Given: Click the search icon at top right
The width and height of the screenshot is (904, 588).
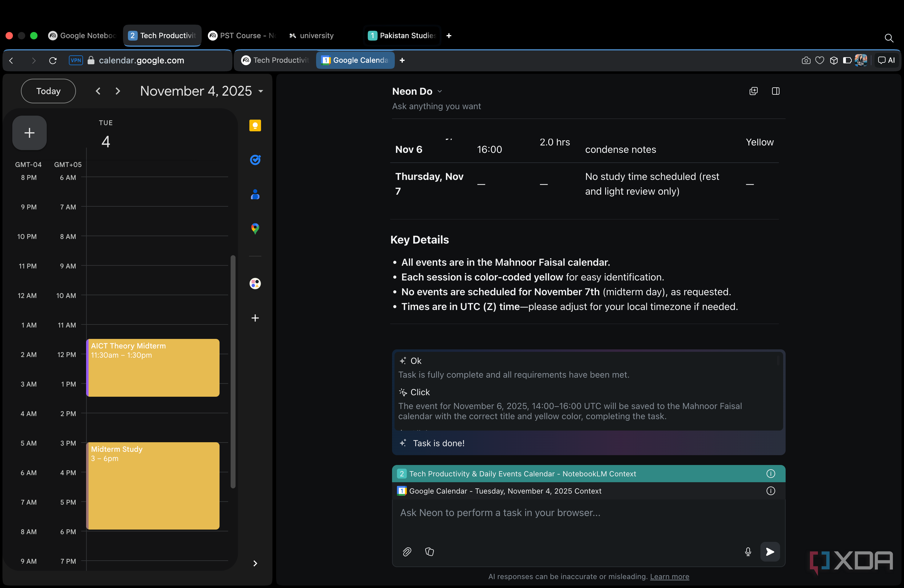Looking at the screenshot, I should (x=888, y=38).
